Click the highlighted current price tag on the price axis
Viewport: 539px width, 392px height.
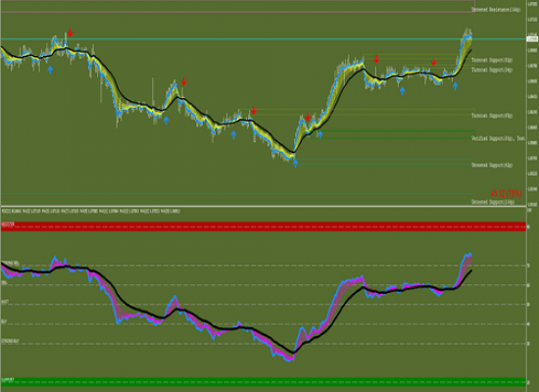pos(532,39)
